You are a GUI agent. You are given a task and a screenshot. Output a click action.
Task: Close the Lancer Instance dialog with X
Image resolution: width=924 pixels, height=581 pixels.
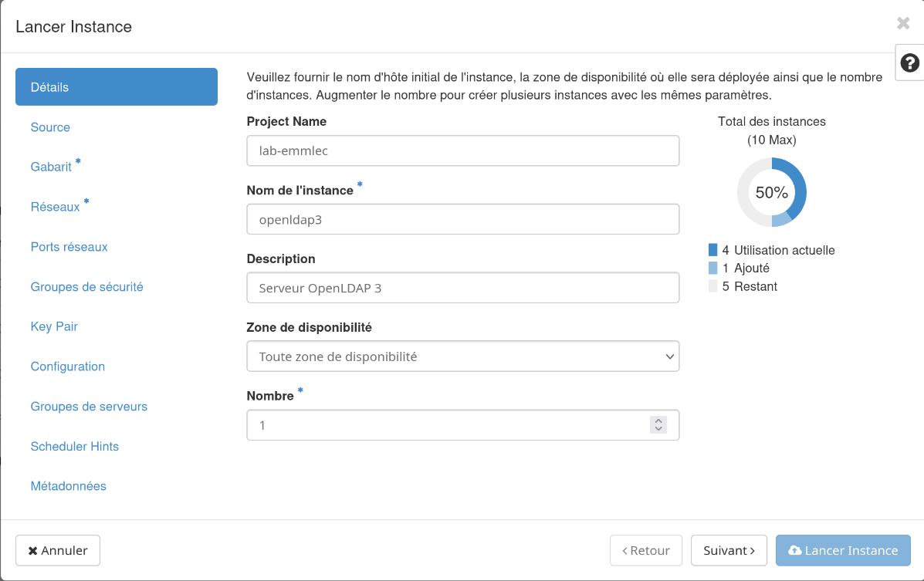903,23
